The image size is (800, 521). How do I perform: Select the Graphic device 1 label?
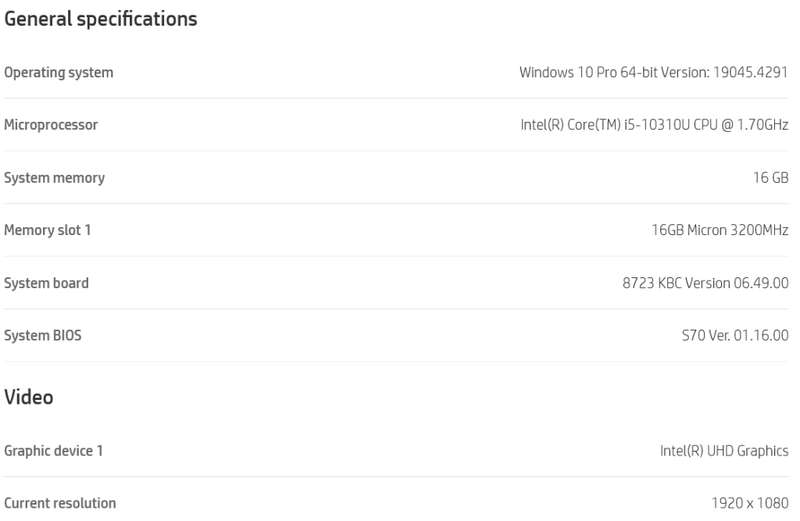click(x=54, y=451)
